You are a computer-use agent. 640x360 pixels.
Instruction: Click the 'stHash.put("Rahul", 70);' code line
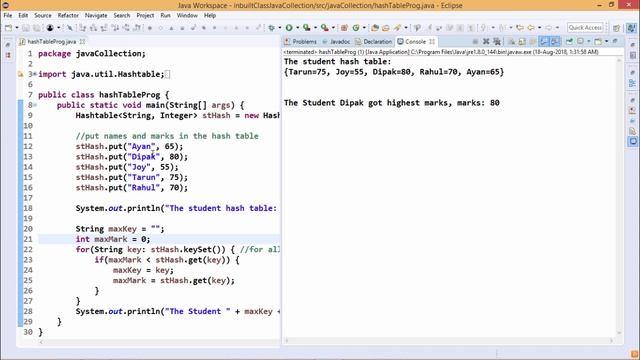(131, 188)
